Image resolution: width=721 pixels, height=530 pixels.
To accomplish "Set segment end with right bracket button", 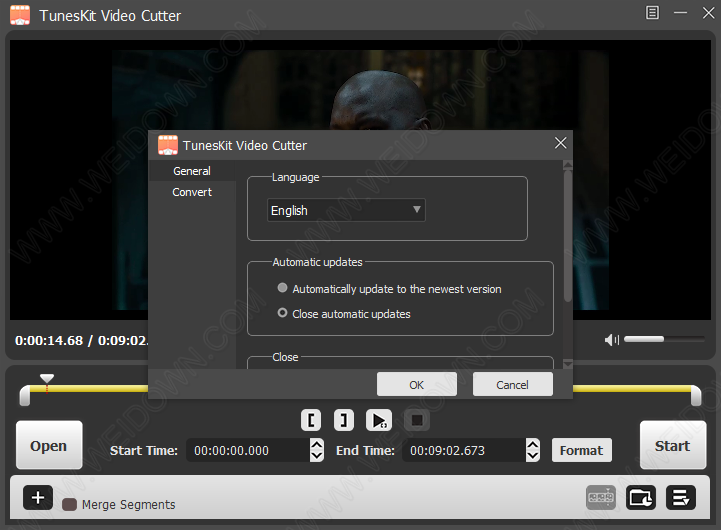I will click(x=344, y=420).
